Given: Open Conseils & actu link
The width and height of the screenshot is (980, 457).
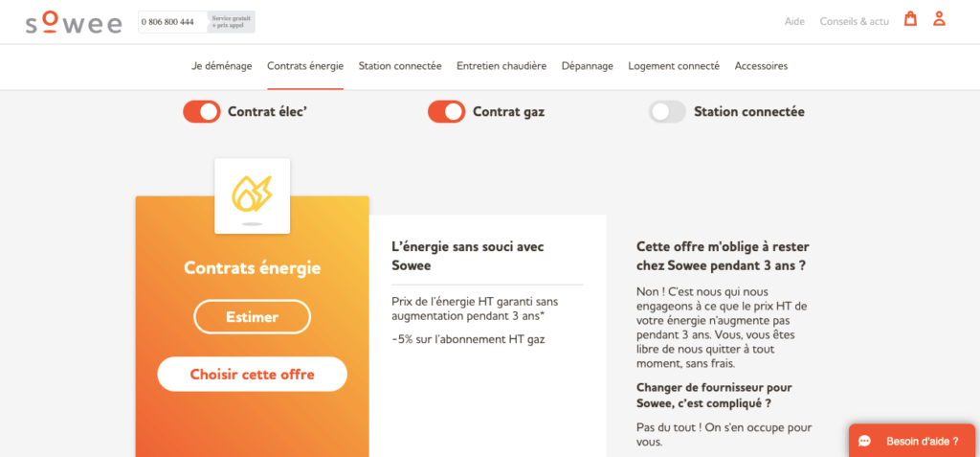Looking at the screenshot, I should pyautogui.click(x=855, y=21).
